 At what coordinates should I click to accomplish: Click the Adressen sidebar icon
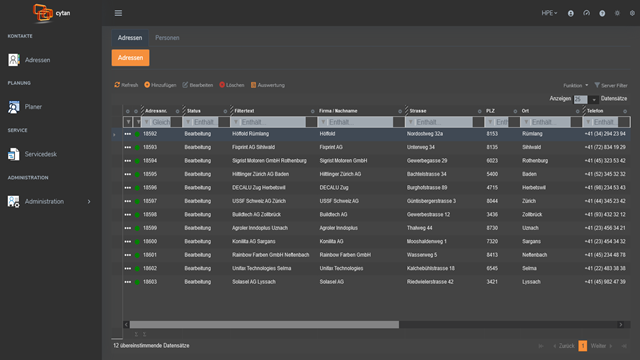click(x=14, y=60)
